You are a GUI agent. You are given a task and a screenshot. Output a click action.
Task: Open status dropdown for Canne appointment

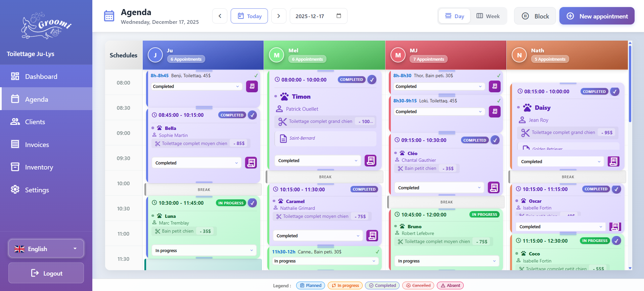point(325,261)
